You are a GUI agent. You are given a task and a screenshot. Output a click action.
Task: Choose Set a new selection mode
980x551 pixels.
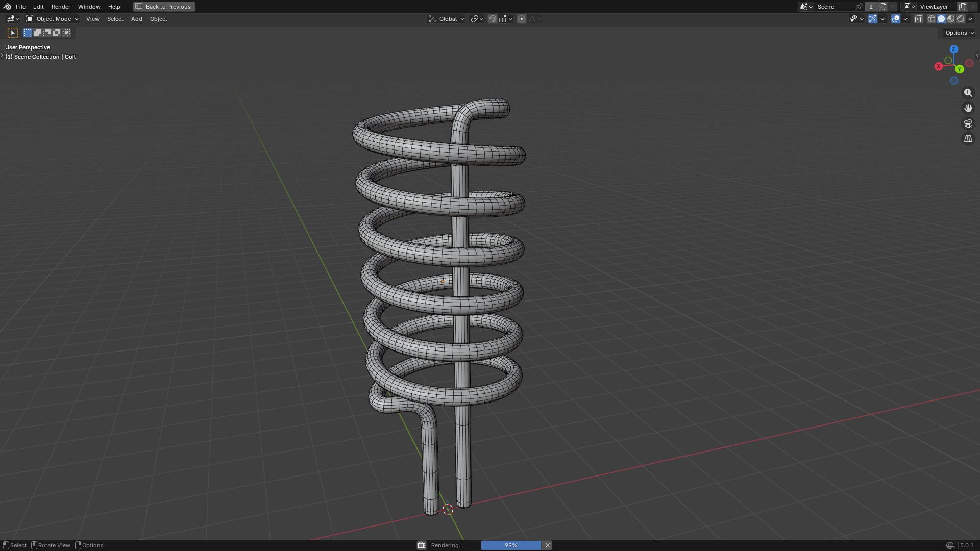coord(28,33)
